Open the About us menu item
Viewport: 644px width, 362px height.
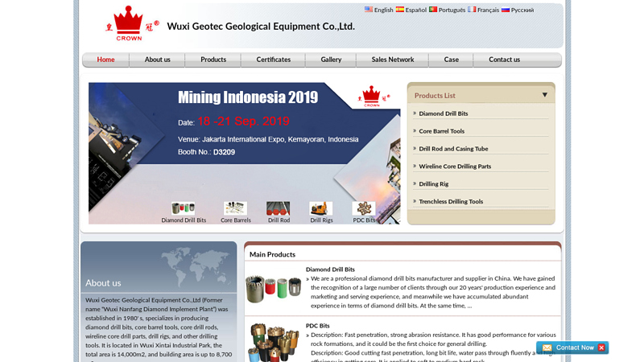point(157,60)
